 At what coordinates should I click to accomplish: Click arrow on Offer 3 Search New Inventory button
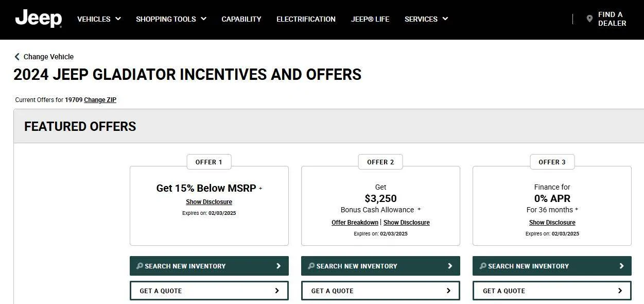[x=621, y=266]
